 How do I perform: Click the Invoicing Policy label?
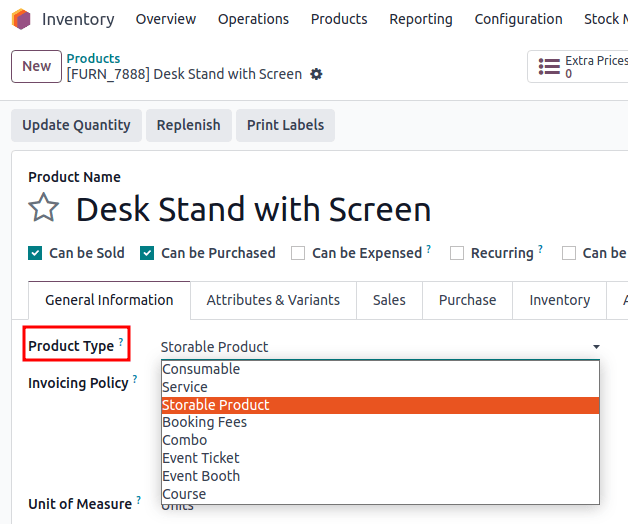click(78, 383)
